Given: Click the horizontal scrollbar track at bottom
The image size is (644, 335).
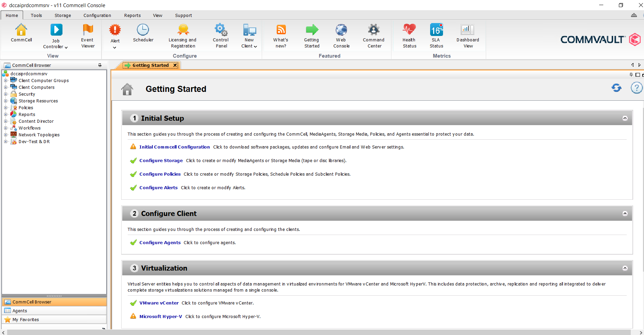Looking at the screenshot, I should (319, 333).
